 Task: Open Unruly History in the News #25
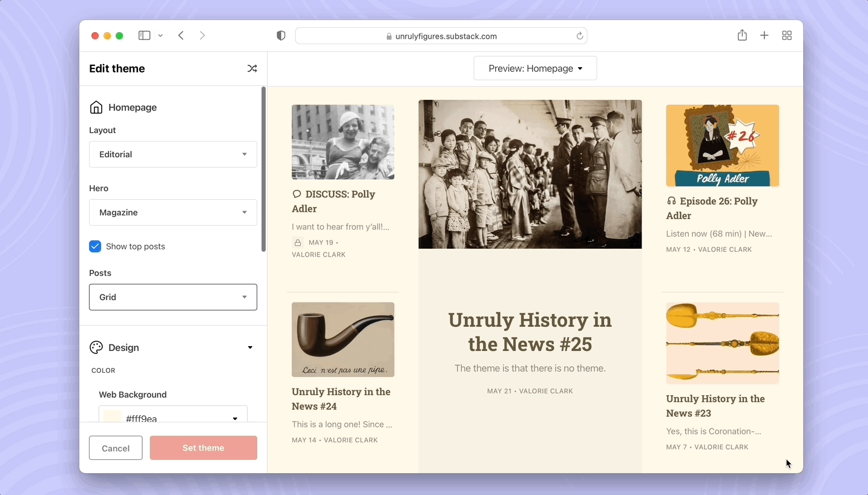coord(530,332)
